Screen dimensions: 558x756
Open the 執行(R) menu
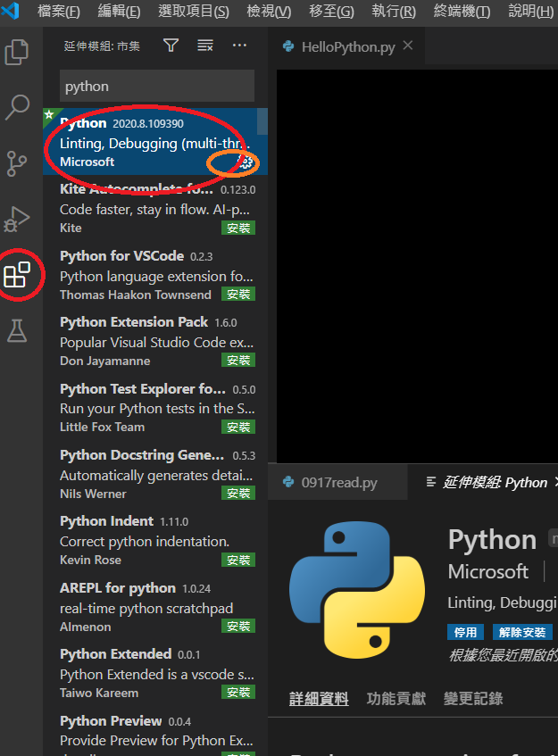pos(394,11)
